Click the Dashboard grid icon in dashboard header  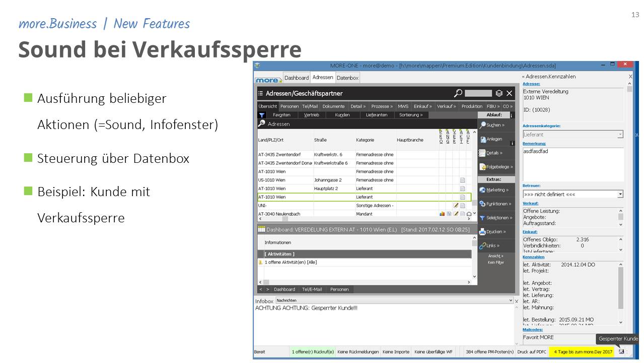pos(261,229)
